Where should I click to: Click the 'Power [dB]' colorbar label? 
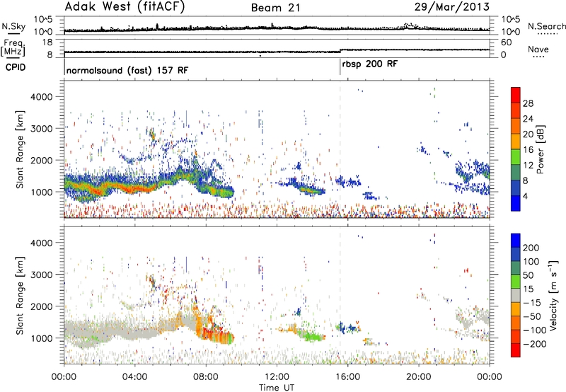click(x=540, y=149)
